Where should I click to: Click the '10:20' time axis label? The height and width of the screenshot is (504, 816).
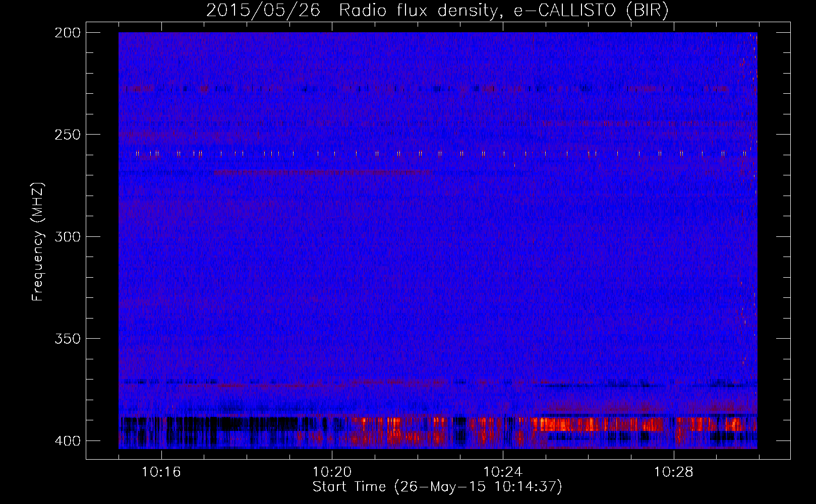(x=332, y=472)
